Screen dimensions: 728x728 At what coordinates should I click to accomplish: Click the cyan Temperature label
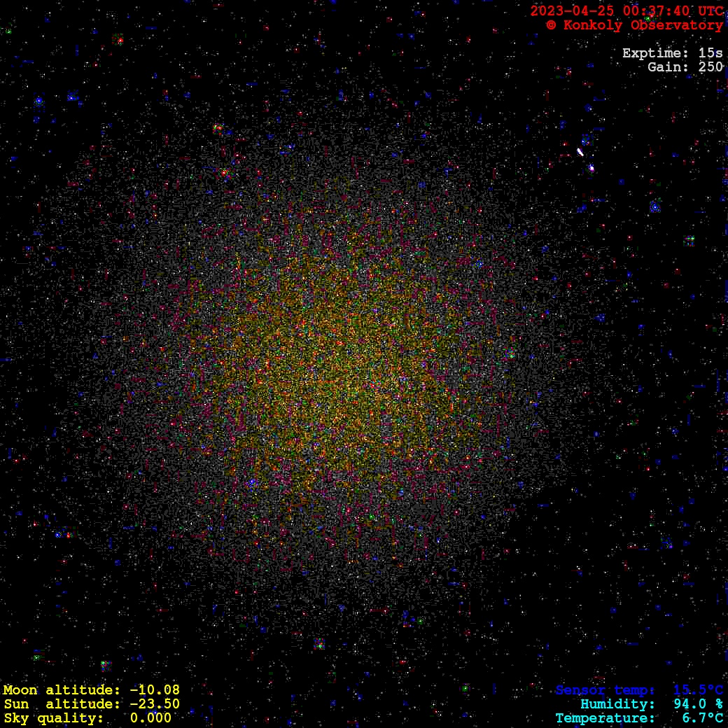click(605, 718)
